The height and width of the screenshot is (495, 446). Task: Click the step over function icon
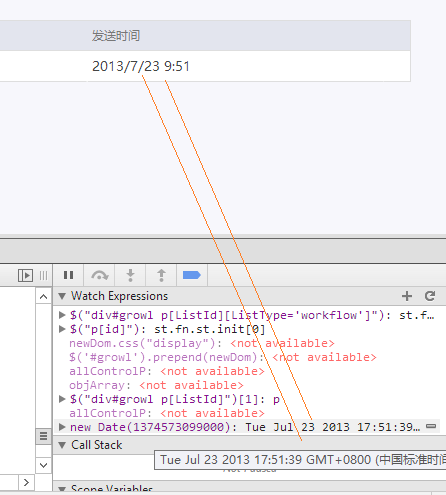(100, 275)
